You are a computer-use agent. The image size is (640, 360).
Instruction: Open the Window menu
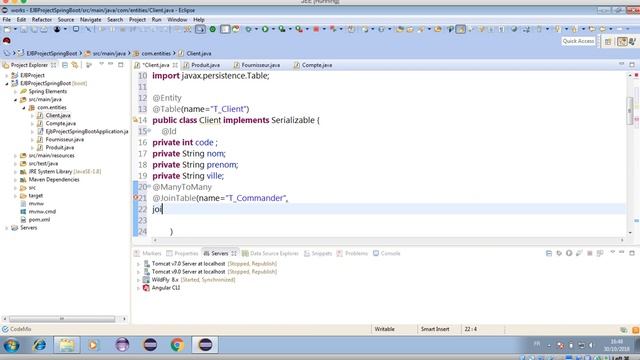pos(177,20)
